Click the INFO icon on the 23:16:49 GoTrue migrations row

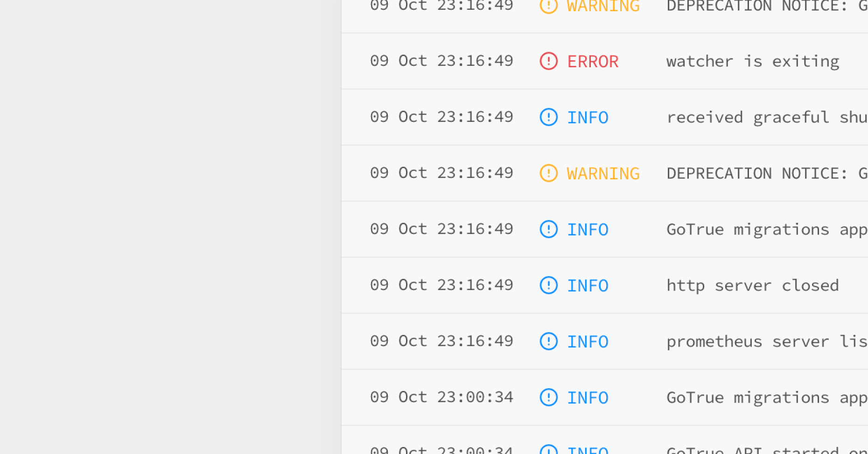coord(548,229)
